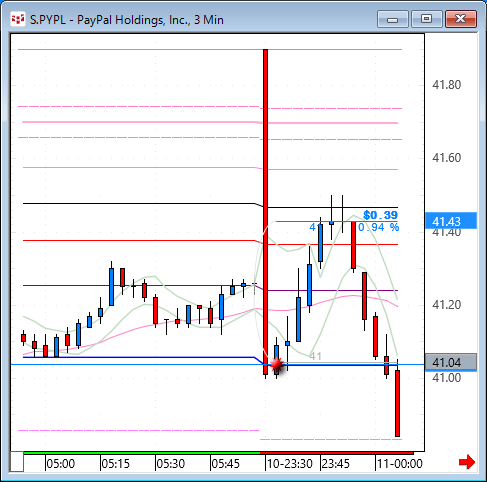
Task: Close the S.PYPL chart window
Action: tap(461, 19)
